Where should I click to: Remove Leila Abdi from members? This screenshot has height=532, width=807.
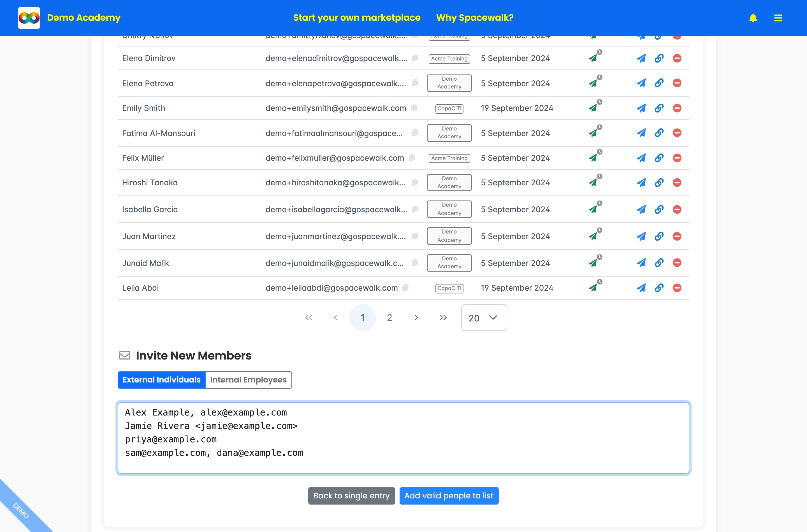677,288
